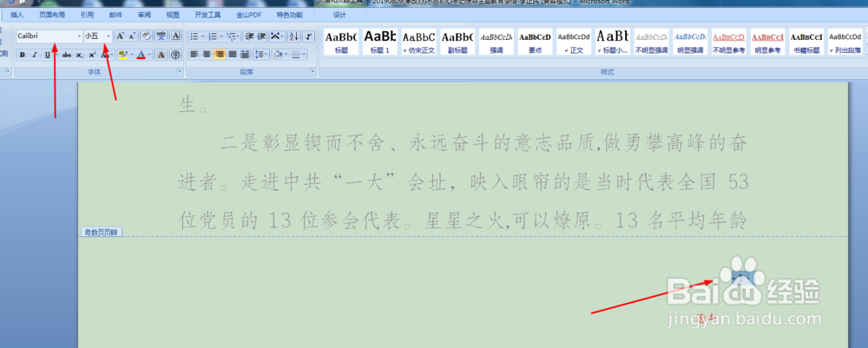Open the Calibri font name dropdown
This screenshot has width=868, height=348.
tap(79, 36)
